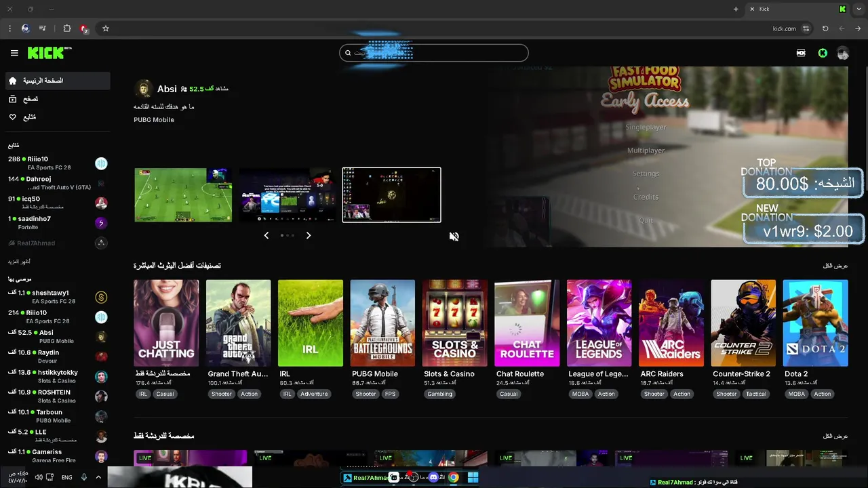Open Chrome from the taskbar
Viewport: 868px width, 488px height.
453,477
